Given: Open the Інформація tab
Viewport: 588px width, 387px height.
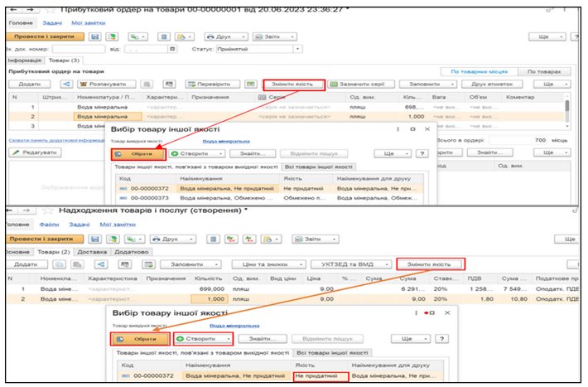Looking at the screenshot, I should pyautogui.click(x=24, y=60).
